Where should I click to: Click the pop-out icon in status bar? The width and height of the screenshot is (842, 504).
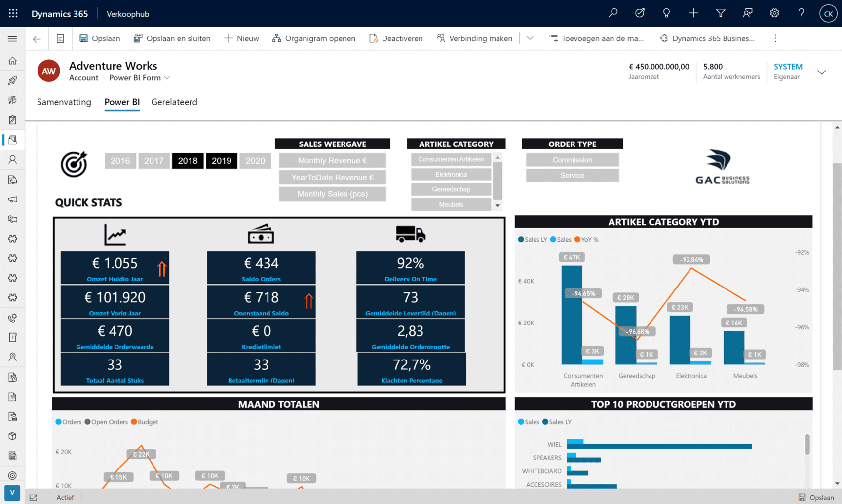point(33,497)
